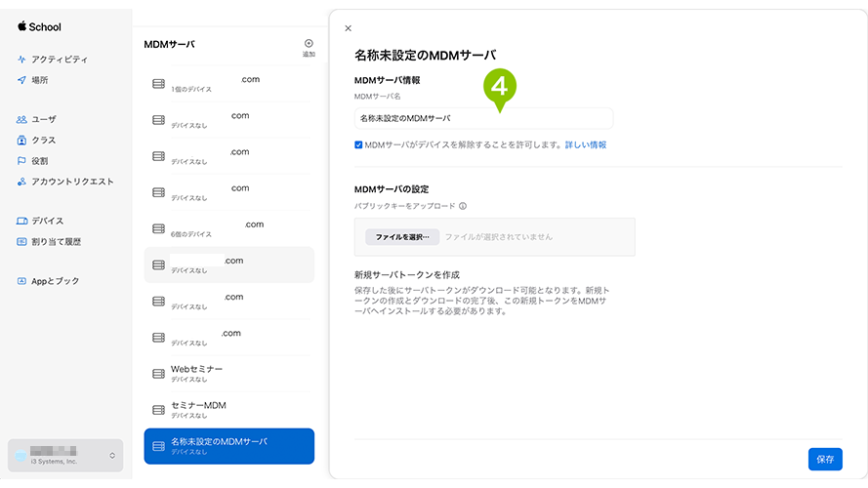This screenshot has height=488, width=868.
Task: Click the MDMサーバ list heading
Action: [169, 44]
